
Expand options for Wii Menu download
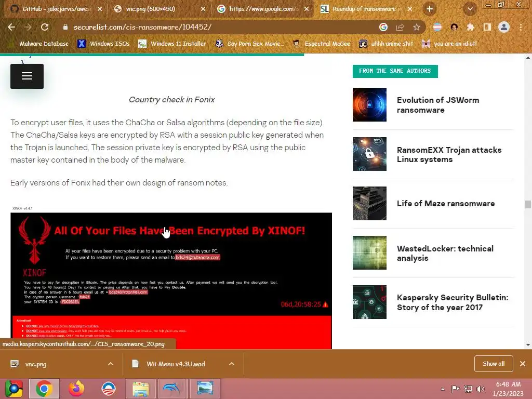(x=232, y=364)
